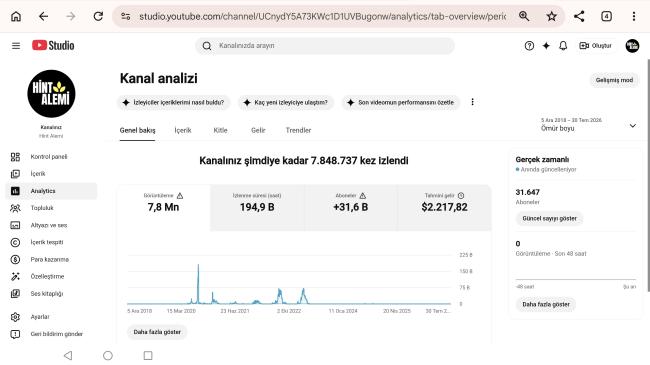Open more suggestions three-dot menu

(473, 102)
